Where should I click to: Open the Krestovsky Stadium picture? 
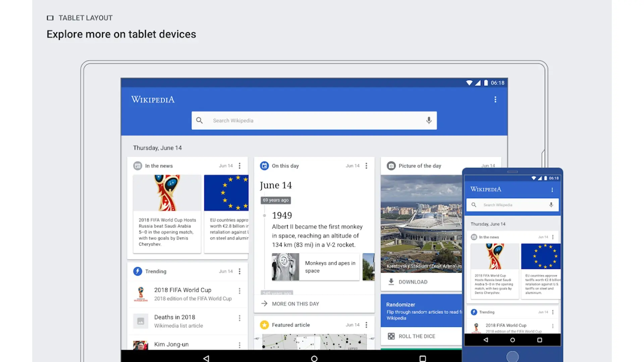[421, 224]
